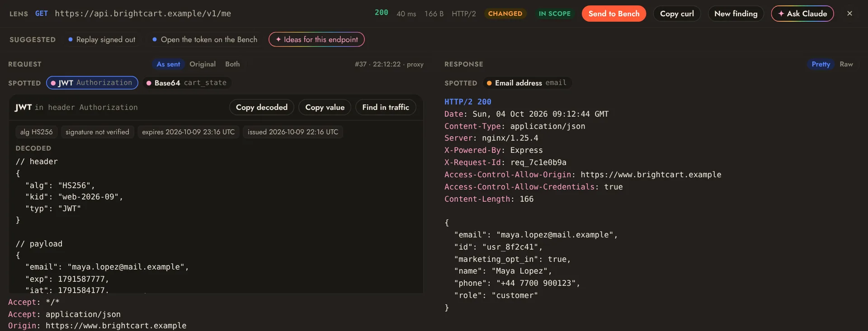Image resolution: width=868 pixels, height=331 pixels.
Task: Click the X-Request-Id response header line
Action: pos(505,162)
